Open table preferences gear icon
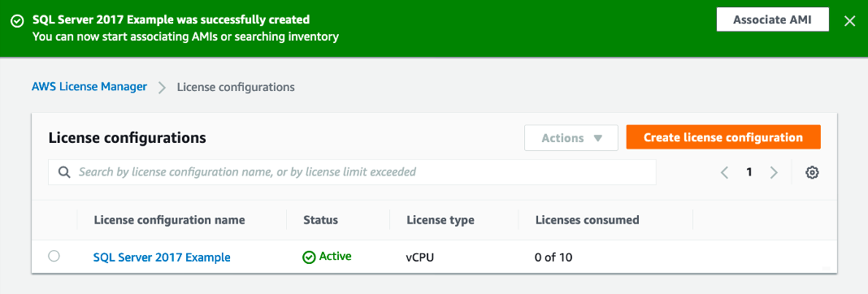The width and height of the screenshot is (868, 294). pyautogui.click(x=812, y=172)
